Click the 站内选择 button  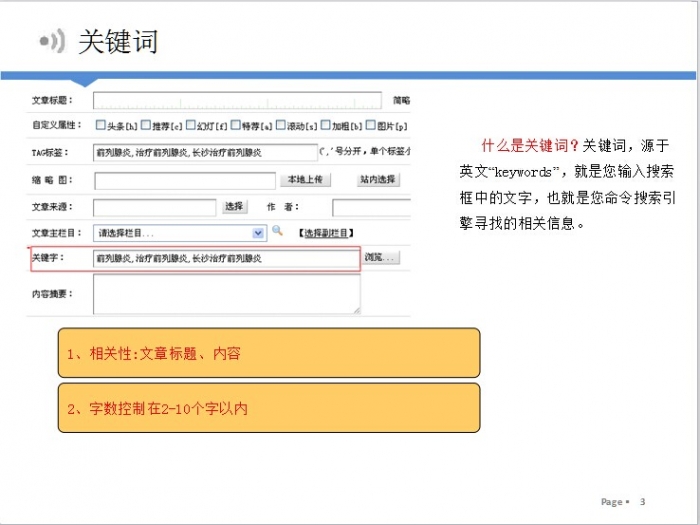pos(377,180)
